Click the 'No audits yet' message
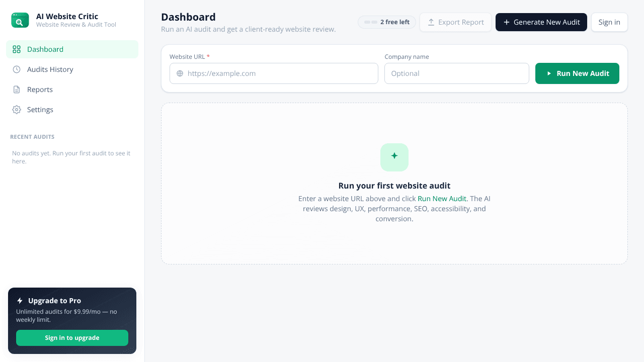 71,157
